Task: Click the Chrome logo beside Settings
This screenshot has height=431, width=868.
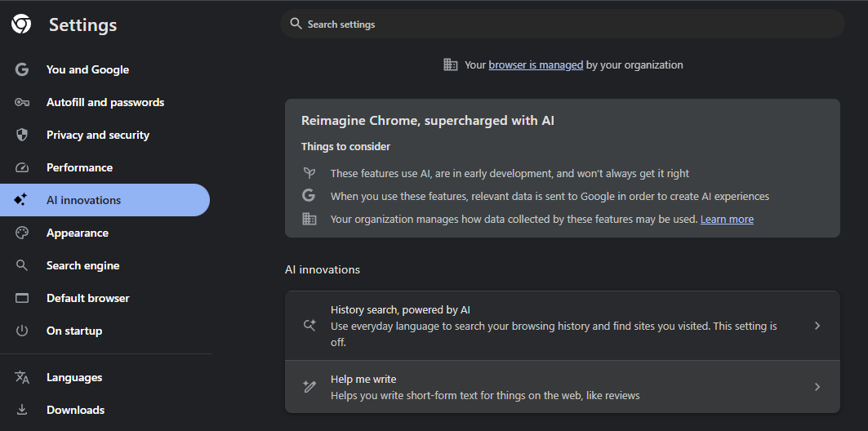Action: click(21, 24)
